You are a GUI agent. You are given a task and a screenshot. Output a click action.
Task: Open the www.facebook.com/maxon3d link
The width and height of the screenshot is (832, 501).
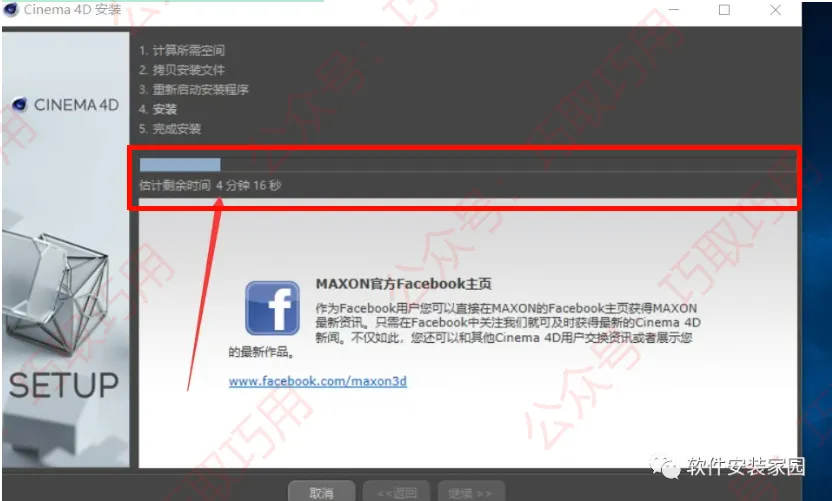pyautogui.click(x=318, y=381)
